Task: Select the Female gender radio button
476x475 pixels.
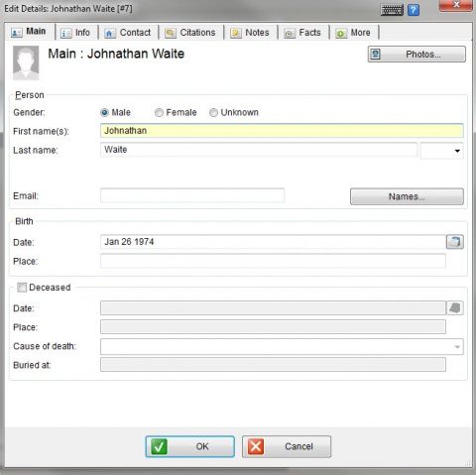Action: [x=159, y=113]
